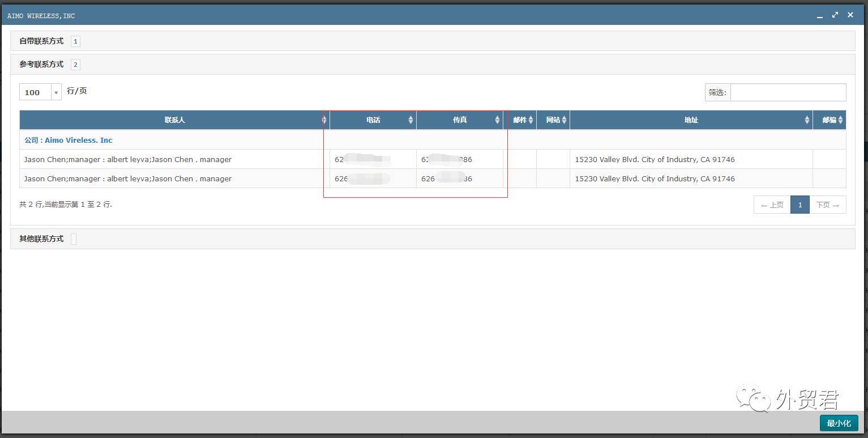Sort table by 邮编 column

[829, 120]
